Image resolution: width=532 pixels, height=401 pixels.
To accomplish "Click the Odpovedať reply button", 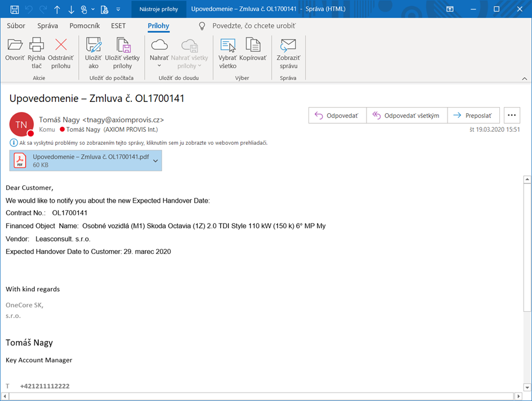I will pos(337,115).
